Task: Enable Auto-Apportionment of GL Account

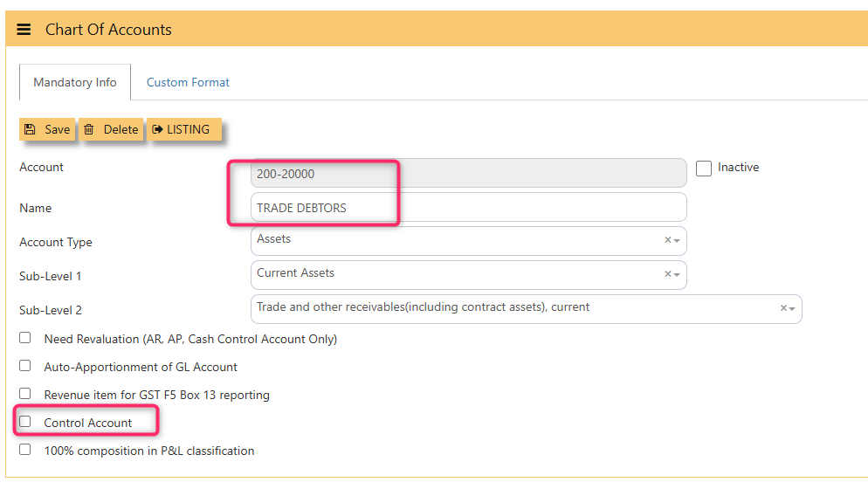Action: [x=25, y=366]
